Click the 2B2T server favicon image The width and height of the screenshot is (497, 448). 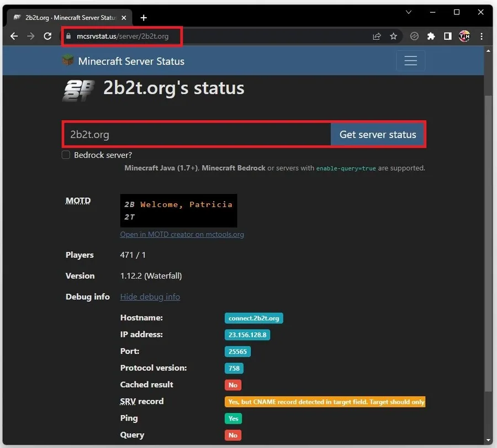point(78,91)
